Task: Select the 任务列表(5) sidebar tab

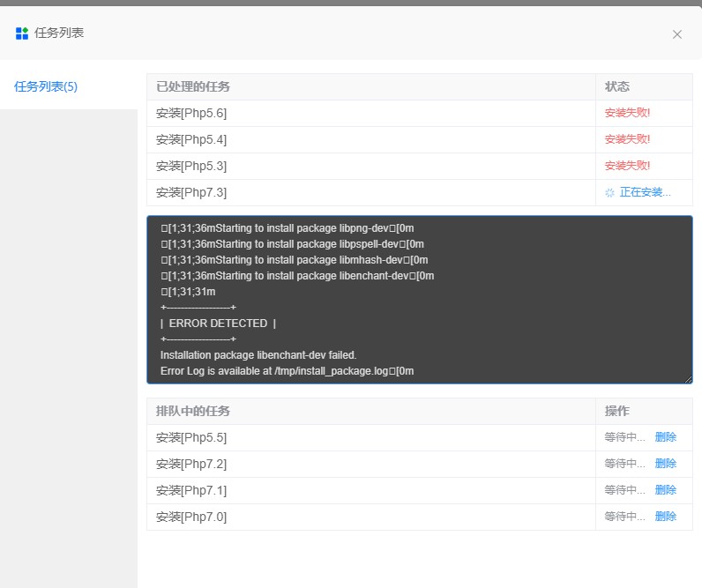Action: [46, 86]
